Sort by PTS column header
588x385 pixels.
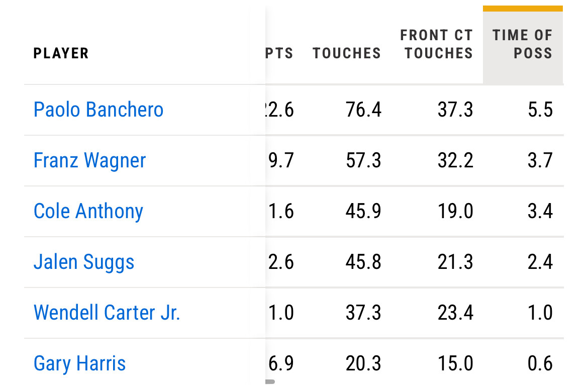coord(279,53)
